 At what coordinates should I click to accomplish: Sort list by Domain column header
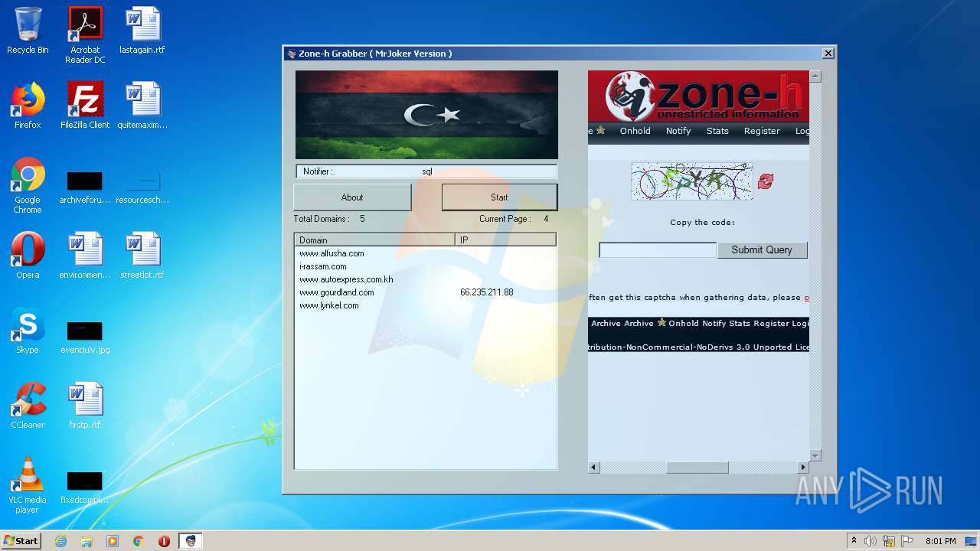[375, 240]
